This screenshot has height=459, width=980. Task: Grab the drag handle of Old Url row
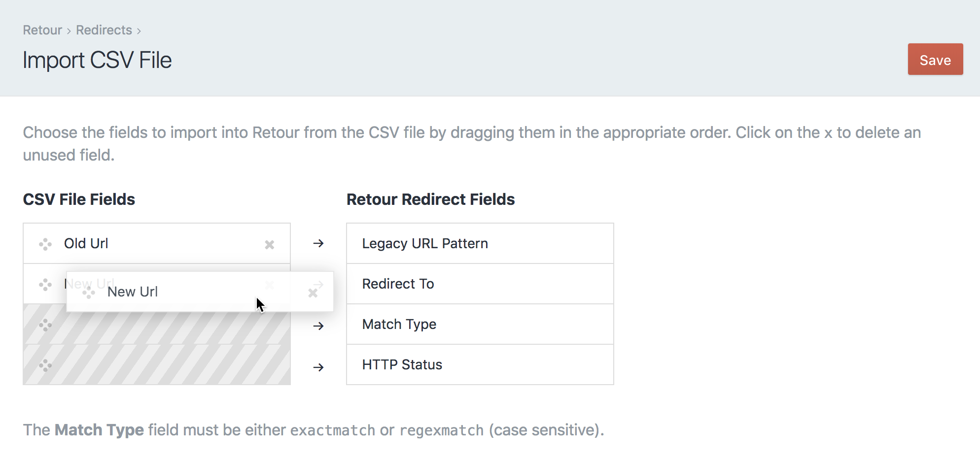pyautogui.click(x=45, y=244)
